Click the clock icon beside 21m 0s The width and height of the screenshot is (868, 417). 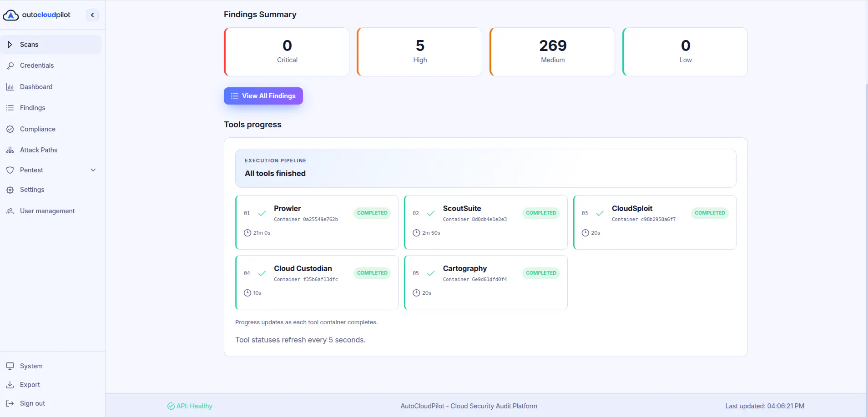tap(247, 233)
